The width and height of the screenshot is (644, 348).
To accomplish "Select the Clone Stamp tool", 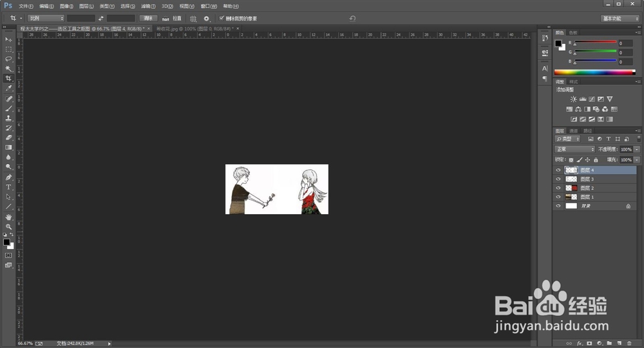I will [x=8, y=118].
